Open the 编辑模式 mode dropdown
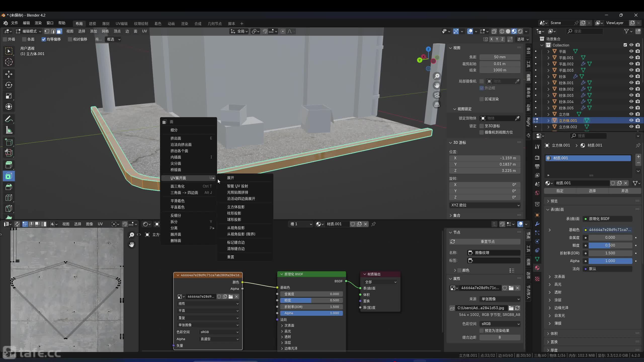Screen dimensions: 644x362 click(28, 31)
